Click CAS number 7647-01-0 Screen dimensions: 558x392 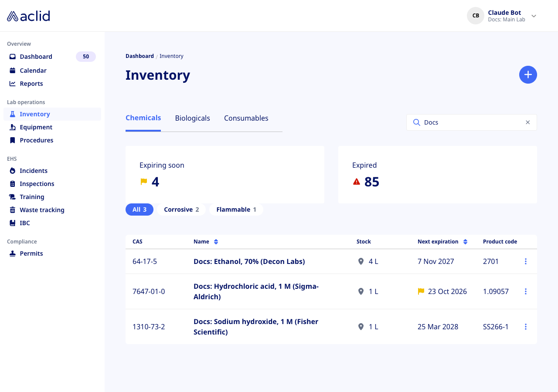pyautogui.click(x=149, y=292)
